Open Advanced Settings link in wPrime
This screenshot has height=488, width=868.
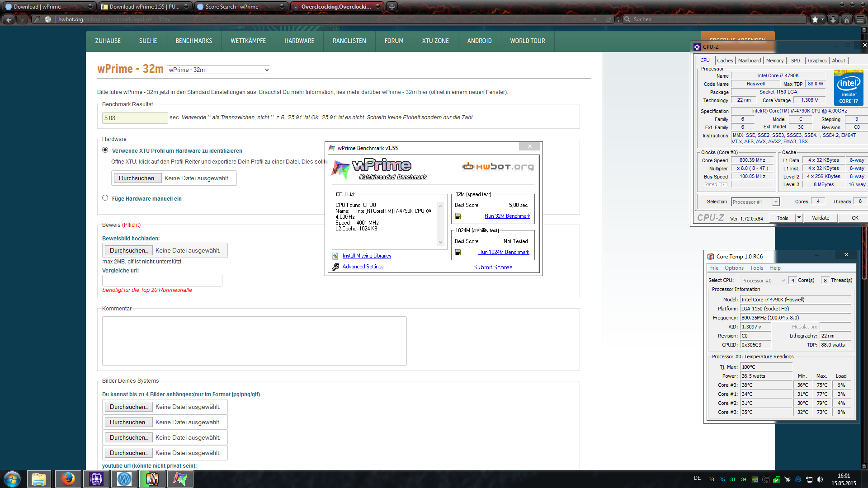pos(363,267)
